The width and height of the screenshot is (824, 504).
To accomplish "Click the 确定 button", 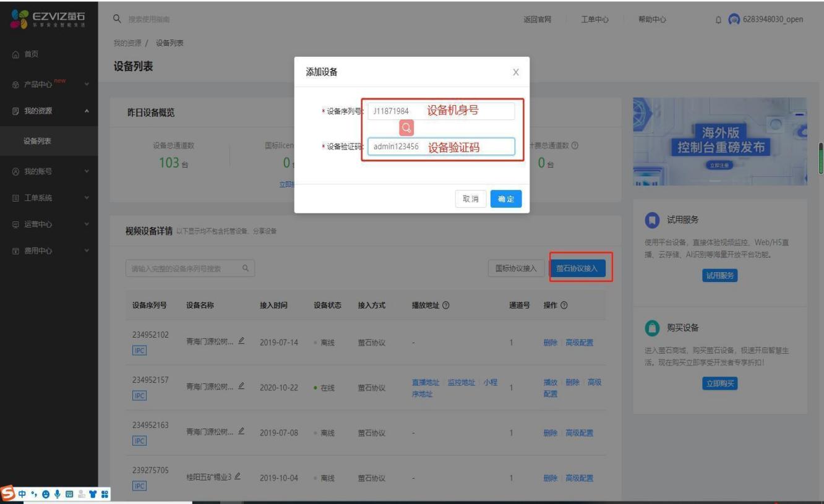I will tap(505, 200).
